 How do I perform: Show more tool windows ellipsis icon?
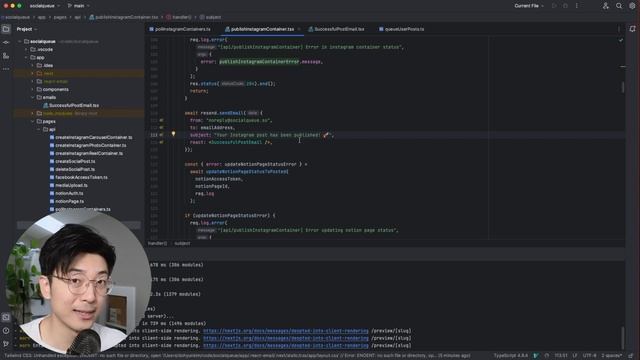tap(6, 69)
